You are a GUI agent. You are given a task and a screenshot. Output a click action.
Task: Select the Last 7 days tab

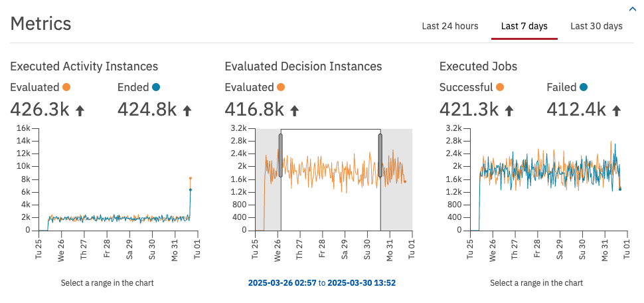pos(524,27)
